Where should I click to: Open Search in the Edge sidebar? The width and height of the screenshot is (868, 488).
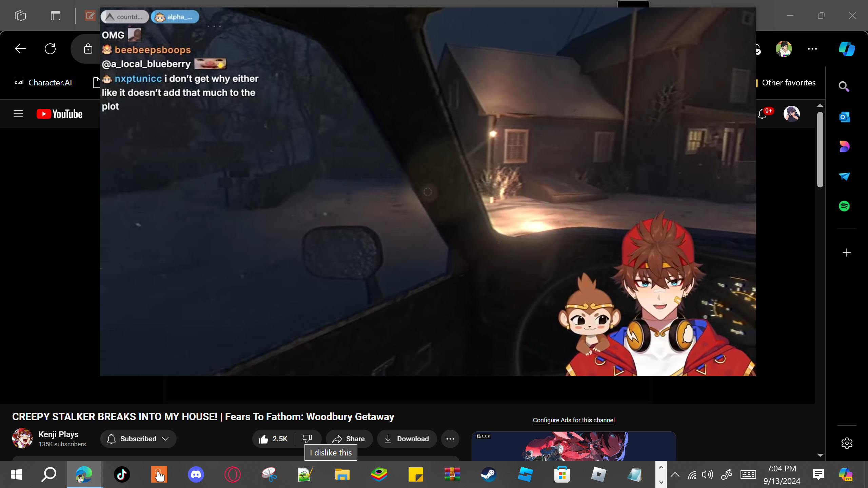pyautogui.click(x=844, y=87)
